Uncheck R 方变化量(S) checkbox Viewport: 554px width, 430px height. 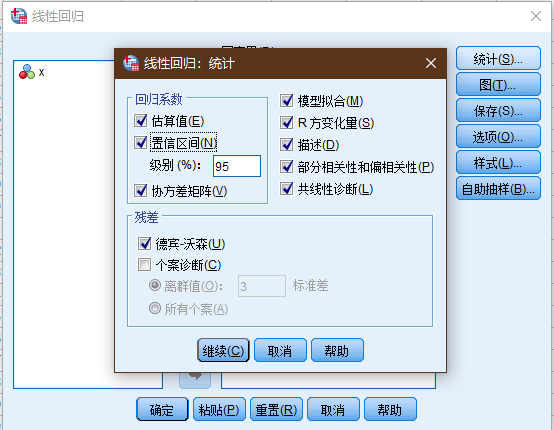pos(287,123)
